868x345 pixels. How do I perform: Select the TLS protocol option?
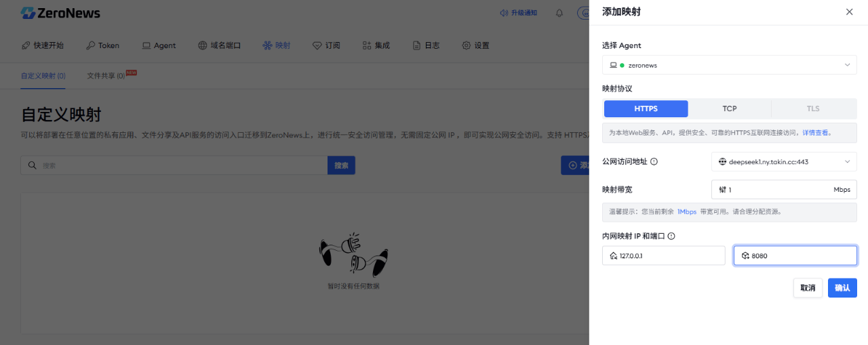pyautogui.click(x=813, y=108)
